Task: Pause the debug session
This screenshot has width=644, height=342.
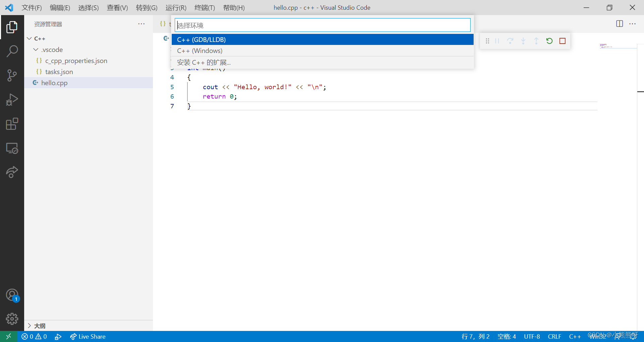Action: [x=497, y=41]
